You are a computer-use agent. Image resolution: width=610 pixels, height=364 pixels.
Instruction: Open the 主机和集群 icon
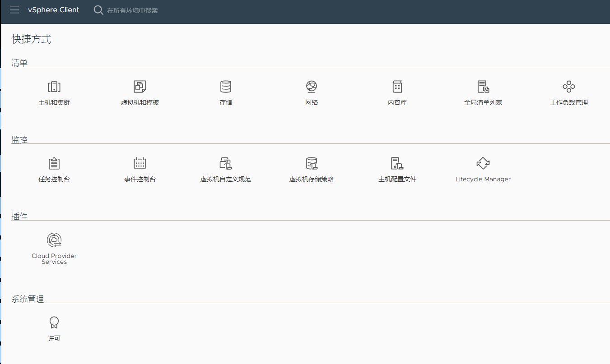coord(54,87)
